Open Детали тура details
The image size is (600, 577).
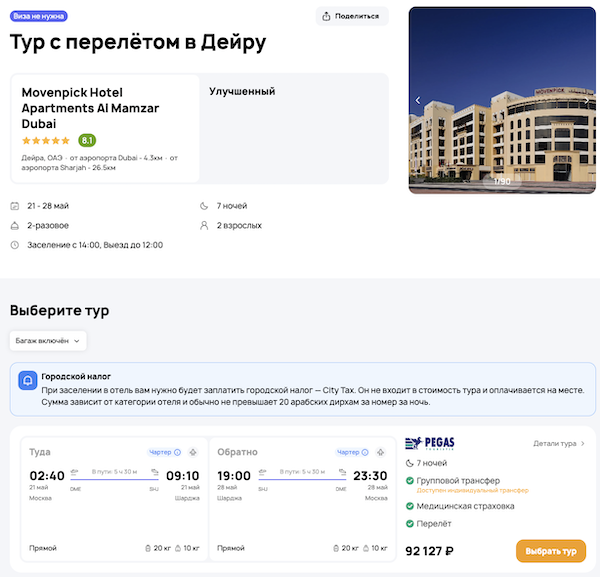(x=559, y=443)
